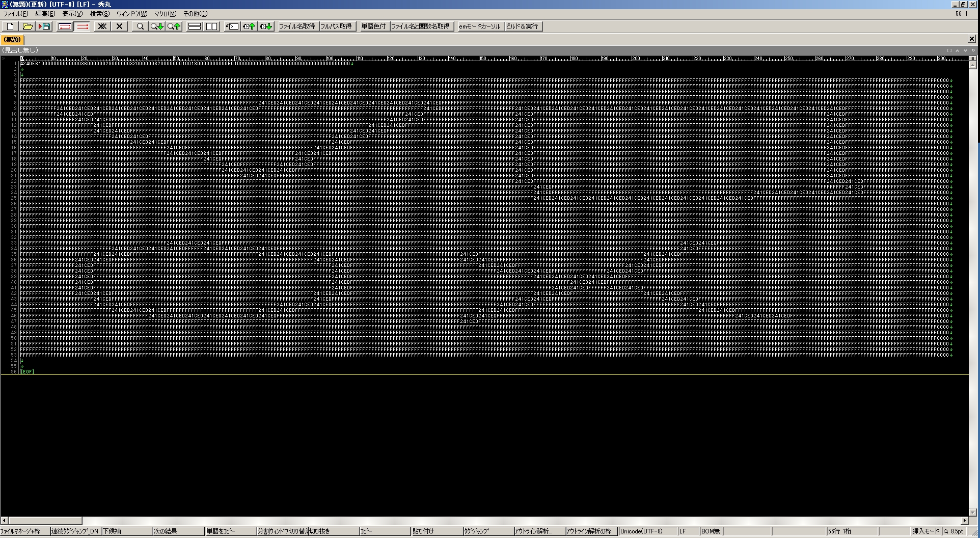Click 連続タグジャンプ_DN in the function bar
980x538 pixels.
[x=76, y=531]
